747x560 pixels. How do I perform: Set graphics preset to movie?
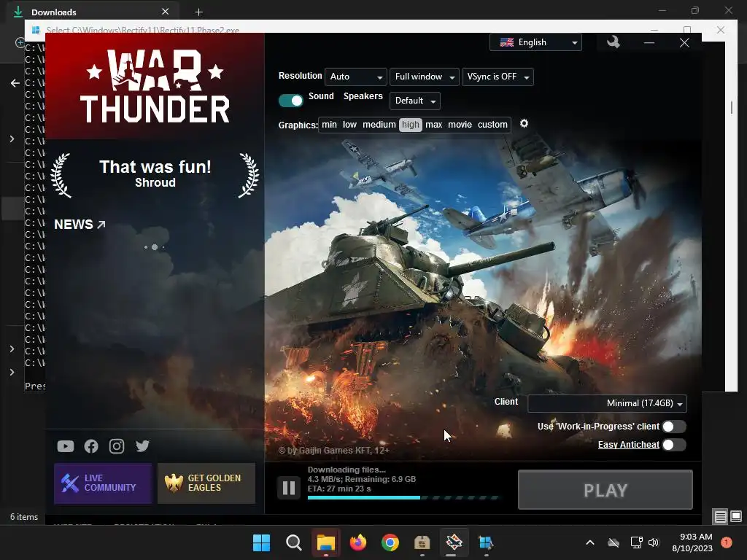click(460, 125)
